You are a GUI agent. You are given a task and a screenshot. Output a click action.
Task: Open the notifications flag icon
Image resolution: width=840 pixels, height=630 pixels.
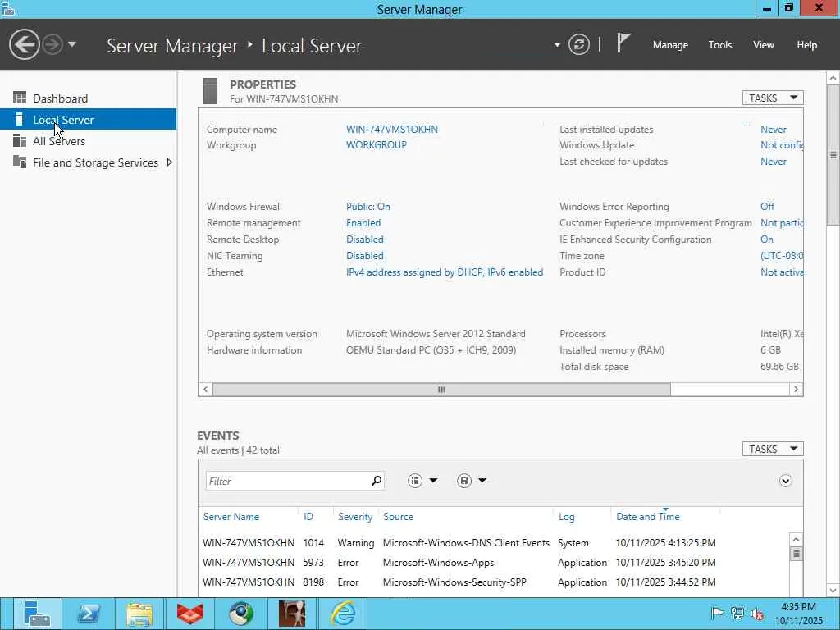pyautogui.click(x=623, y=43)
